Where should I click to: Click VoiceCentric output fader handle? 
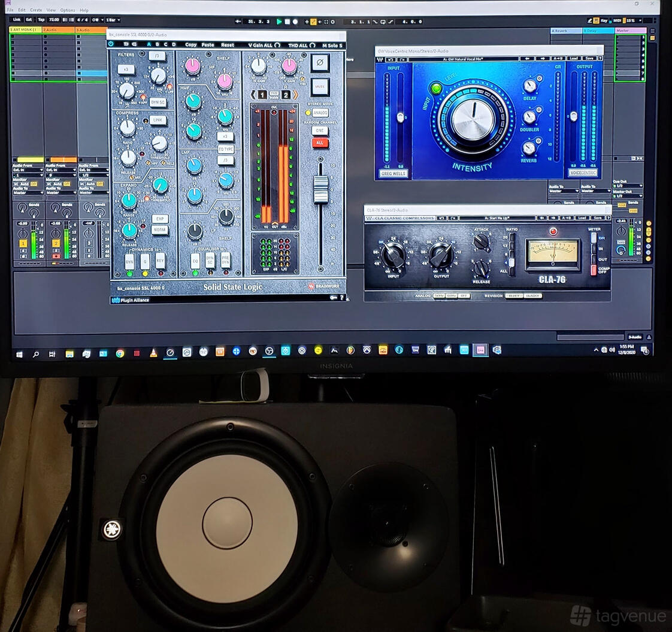573,116
